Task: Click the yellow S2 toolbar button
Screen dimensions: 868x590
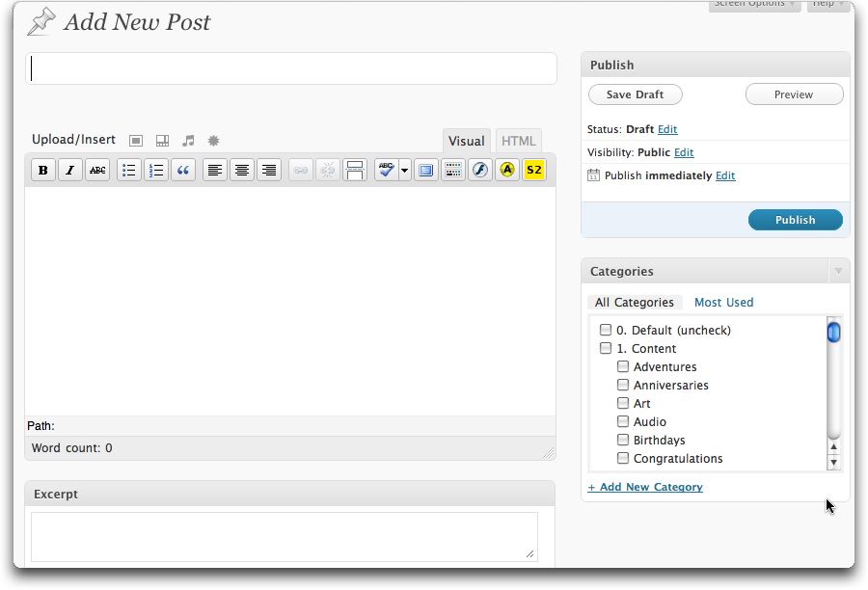Action: [x=534, y=171]
